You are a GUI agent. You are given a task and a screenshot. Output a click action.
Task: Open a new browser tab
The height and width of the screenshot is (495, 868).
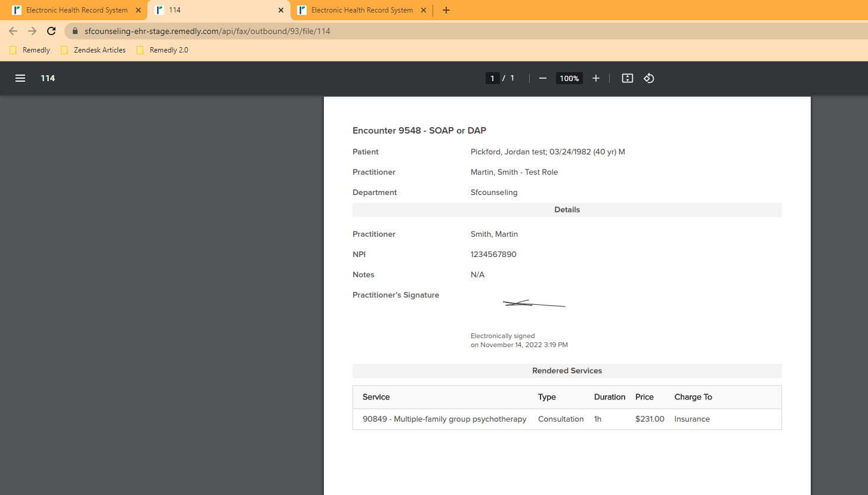pyautogui.click(x=446, y=10)
